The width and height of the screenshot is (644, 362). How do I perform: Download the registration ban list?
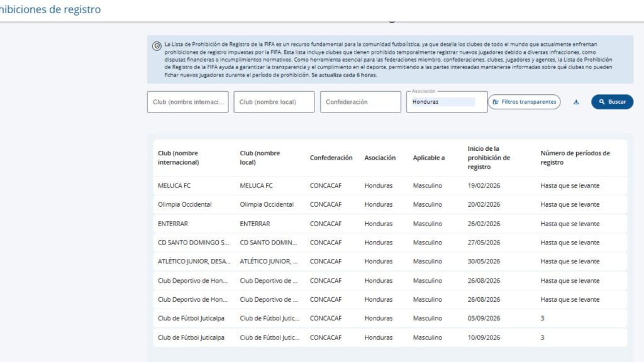(576, 102)
